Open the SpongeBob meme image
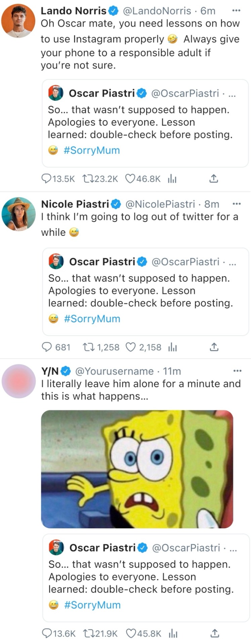 (137, 469)
